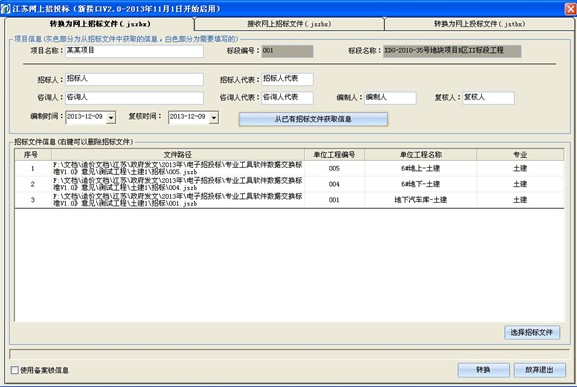
Task: Click the 咨询人 input field
Action: [134, 98]
